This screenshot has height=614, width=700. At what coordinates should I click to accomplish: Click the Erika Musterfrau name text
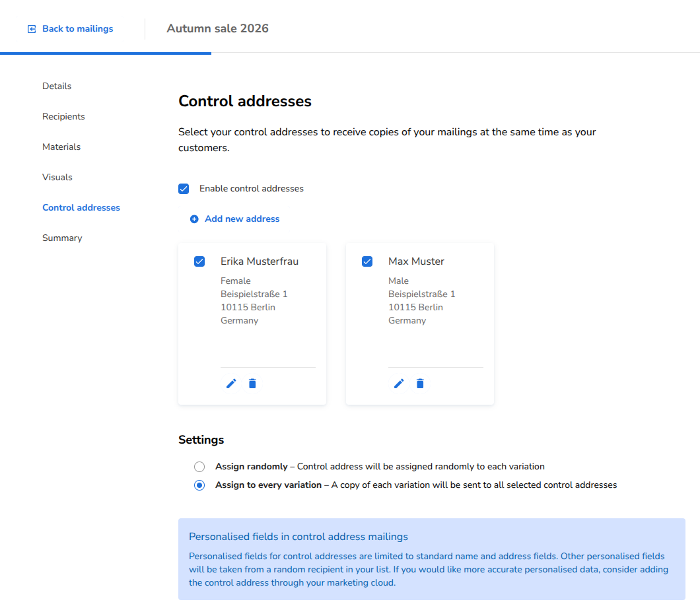pyautogui.click(x=260, y=261)
